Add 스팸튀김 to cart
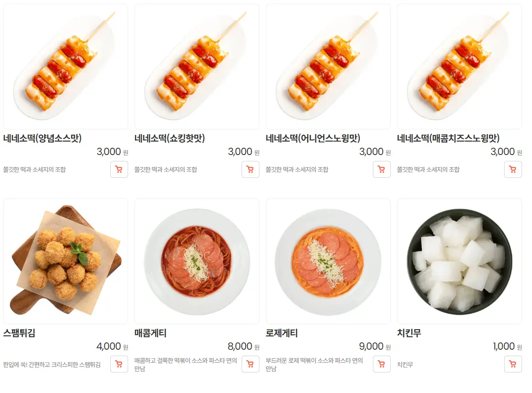The image size is (532, 393). coord(119,364)
